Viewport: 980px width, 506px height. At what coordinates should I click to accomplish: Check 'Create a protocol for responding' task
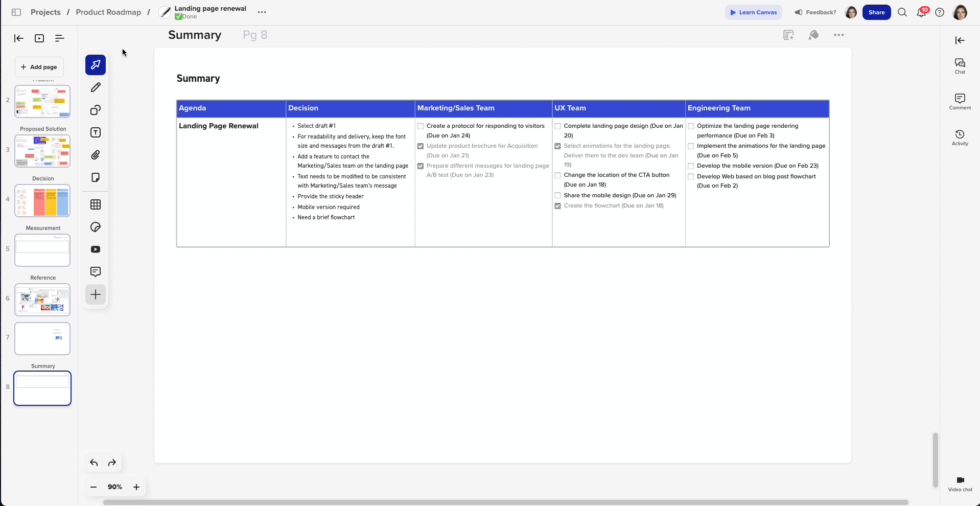421,126
